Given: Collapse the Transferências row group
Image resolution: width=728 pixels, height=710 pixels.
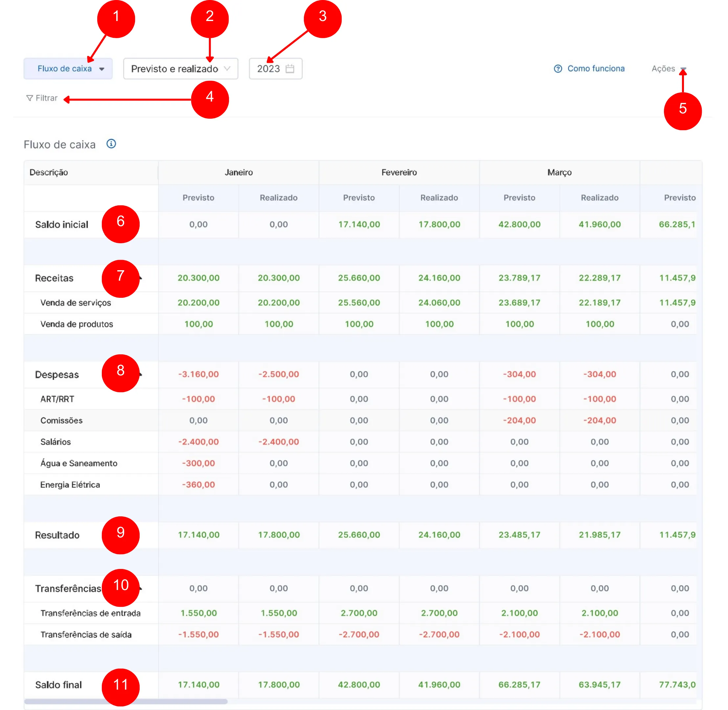Looking at the screenshot, I should pos(140,588).
